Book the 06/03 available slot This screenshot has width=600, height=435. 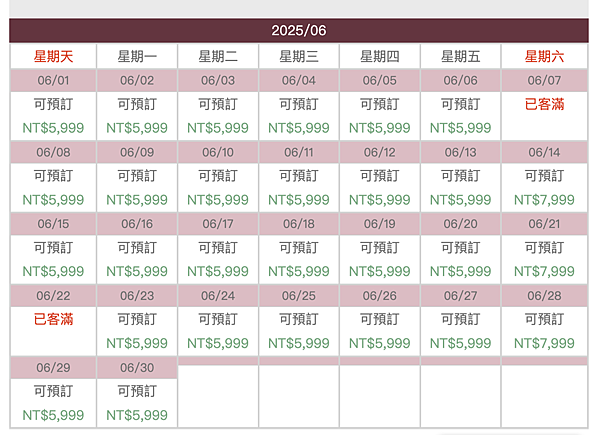(218, 104)
